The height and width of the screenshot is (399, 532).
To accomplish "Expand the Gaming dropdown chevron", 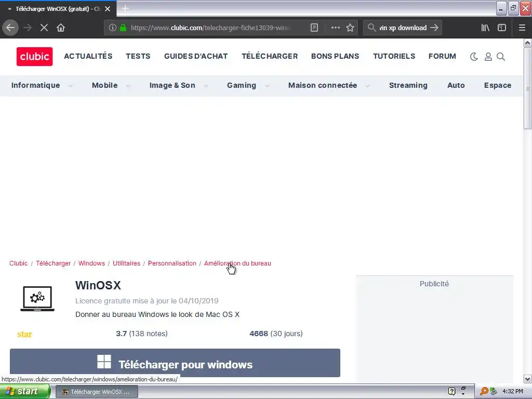I will pyautogui.click(x=268, y=86).
